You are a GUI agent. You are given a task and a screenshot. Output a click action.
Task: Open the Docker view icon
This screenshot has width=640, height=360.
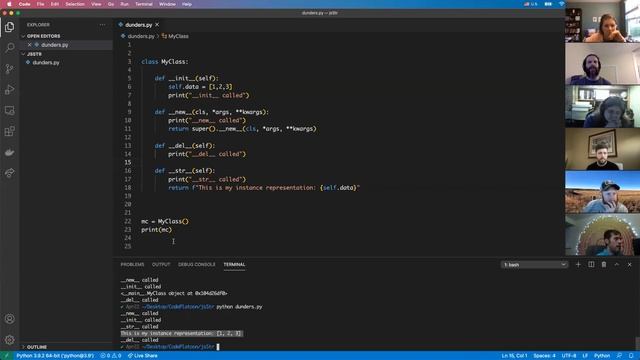coord(9,152)
